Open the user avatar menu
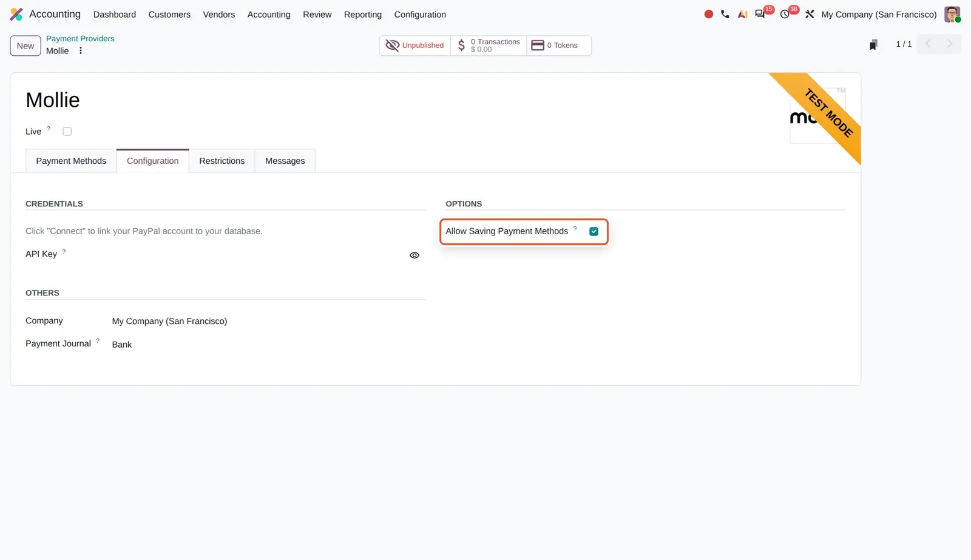 point(952,14)
